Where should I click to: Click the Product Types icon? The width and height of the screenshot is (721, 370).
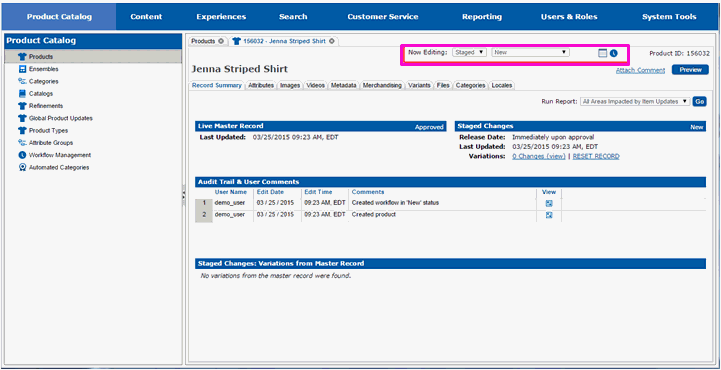coord(22,131)
